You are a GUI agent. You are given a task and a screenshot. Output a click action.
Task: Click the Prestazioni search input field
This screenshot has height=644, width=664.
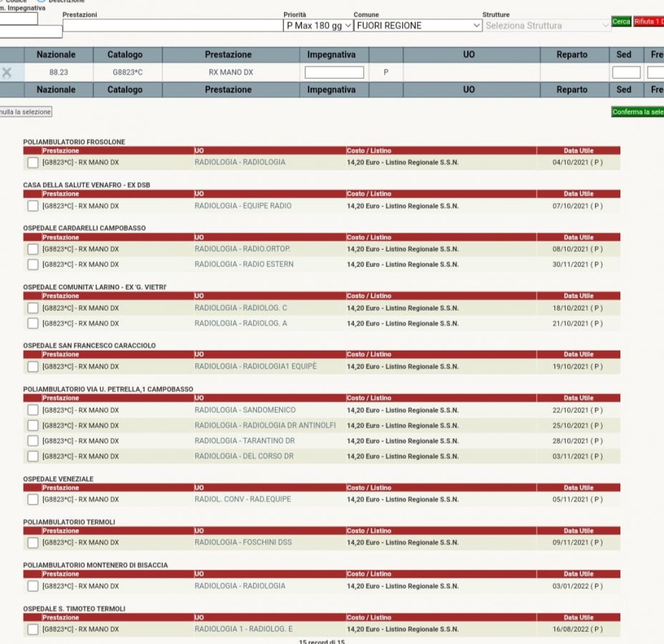click(x=172, y=26)
